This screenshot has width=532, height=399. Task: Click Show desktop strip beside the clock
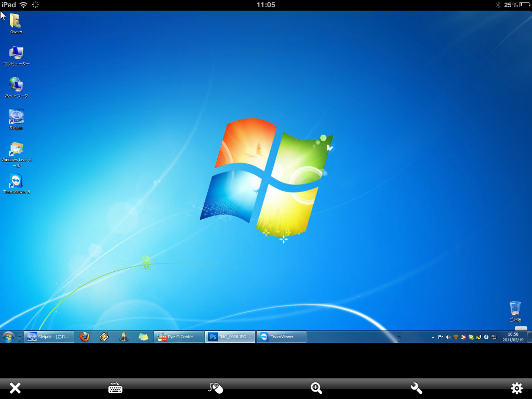529,337
